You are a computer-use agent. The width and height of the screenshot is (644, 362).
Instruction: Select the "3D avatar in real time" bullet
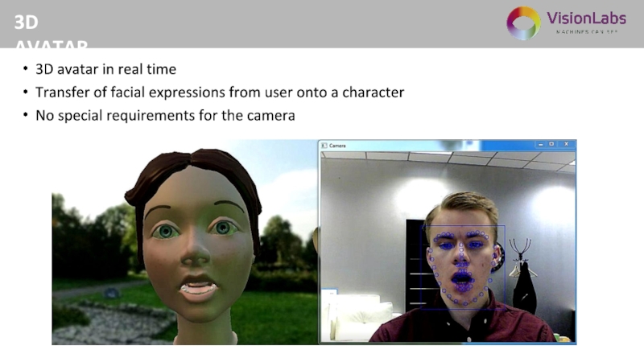[x=105, y=70]
